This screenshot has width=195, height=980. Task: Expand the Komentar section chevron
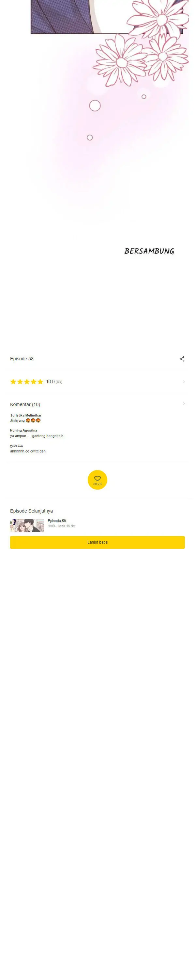pos(184,403)
